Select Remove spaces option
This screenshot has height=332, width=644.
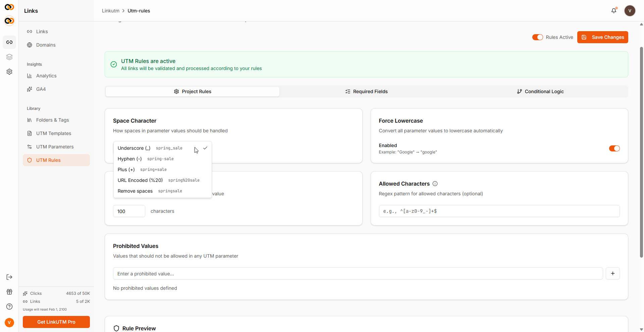(162, 191)
